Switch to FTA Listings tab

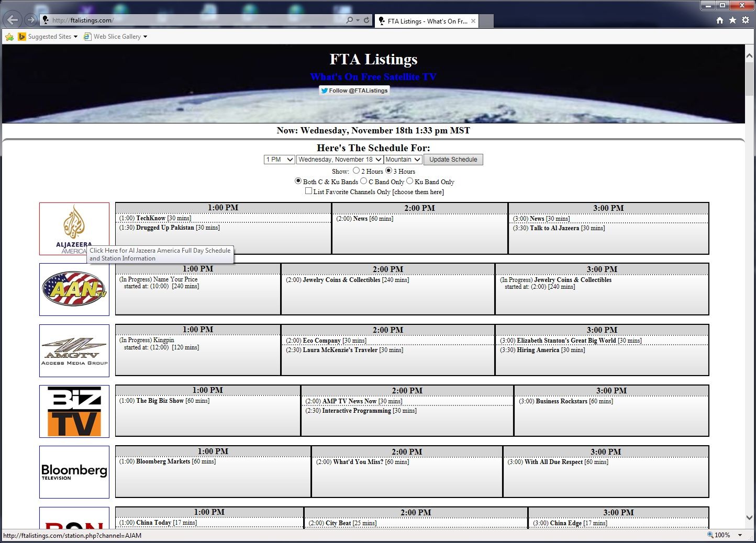click(426, 21)
